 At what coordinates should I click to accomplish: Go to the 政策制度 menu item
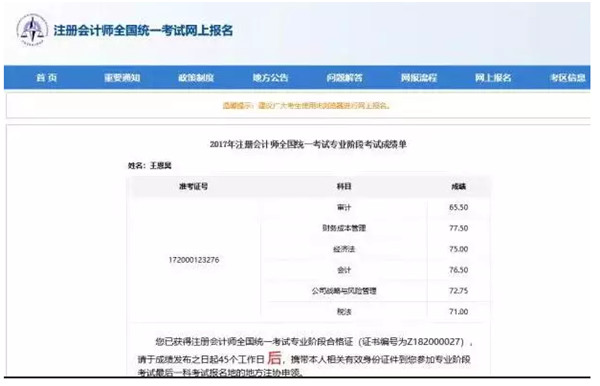[x=196, y=78]
